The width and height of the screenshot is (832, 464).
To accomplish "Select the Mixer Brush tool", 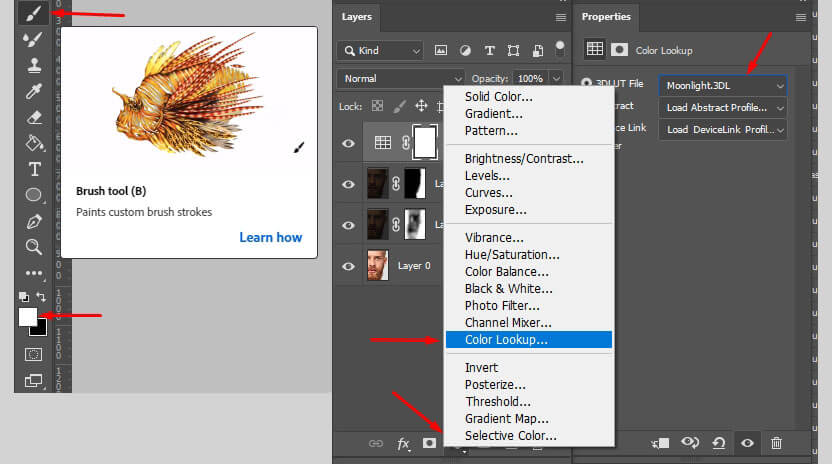I will pyautogui.click(x=33, y=39).
